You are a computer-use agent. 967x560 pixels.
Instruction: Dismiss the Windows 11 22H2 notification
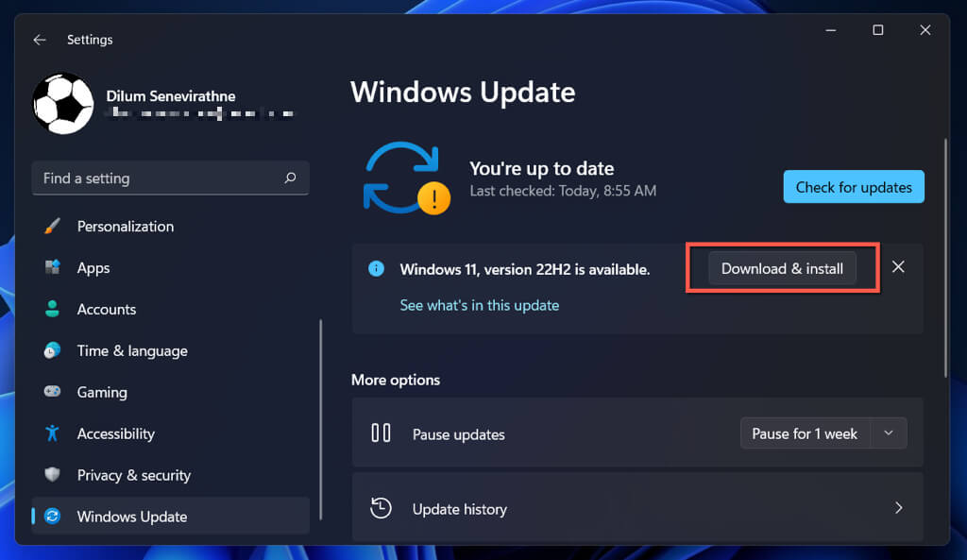[x=898, y=267]
